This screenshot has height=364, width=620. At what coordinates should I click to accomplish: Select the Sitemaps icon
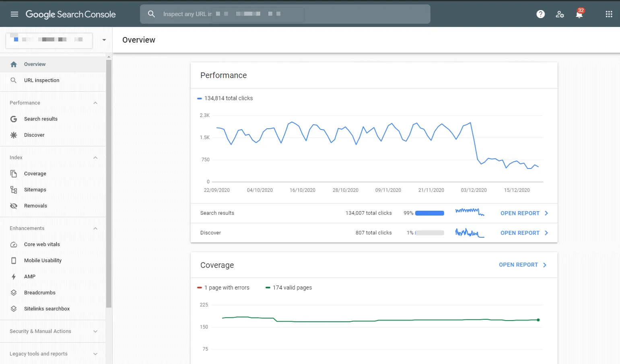[x=13, y=189]
